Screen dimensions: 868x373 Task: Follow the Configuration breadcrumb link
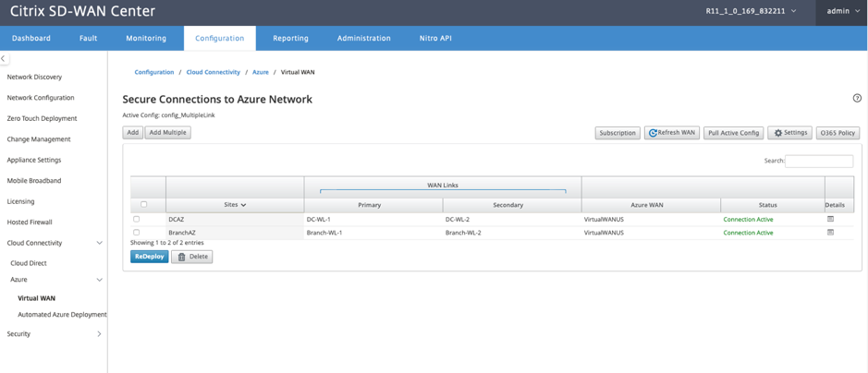click(153, 72)
